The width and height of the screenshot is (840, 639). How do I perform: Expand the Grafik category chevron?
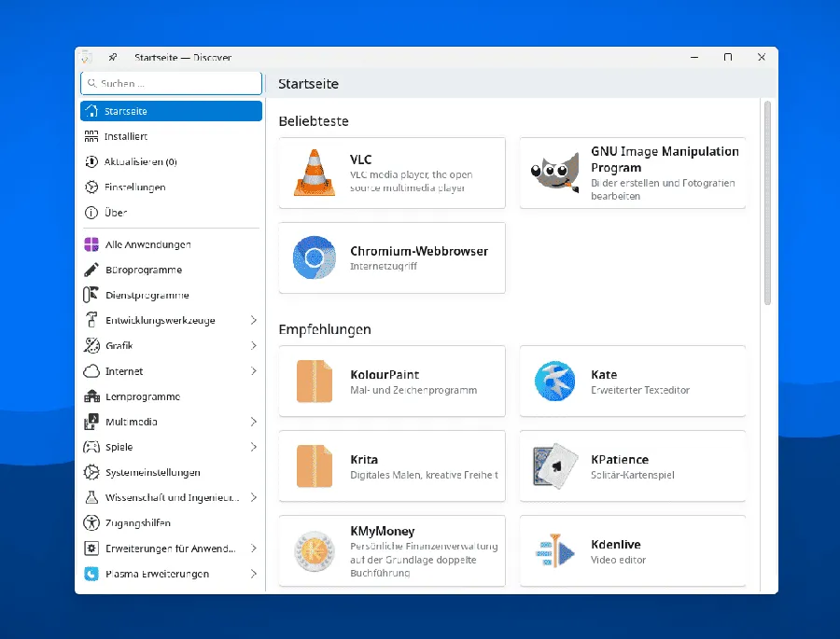253,346
